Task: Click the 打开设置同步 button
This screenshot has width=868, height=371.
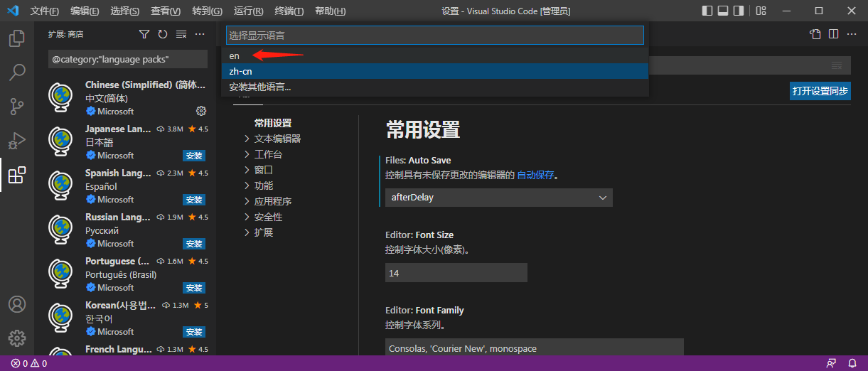Action: pos(820,91)
